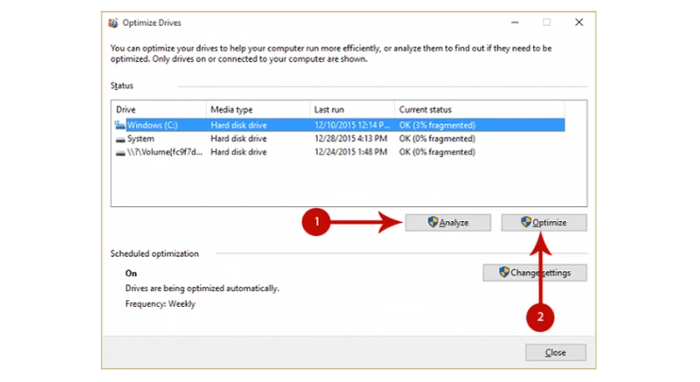Image resolution: width=700 pixels, height=382 pixels.
Task: Click the Current status column header
Action: click(x=480, y=109)
